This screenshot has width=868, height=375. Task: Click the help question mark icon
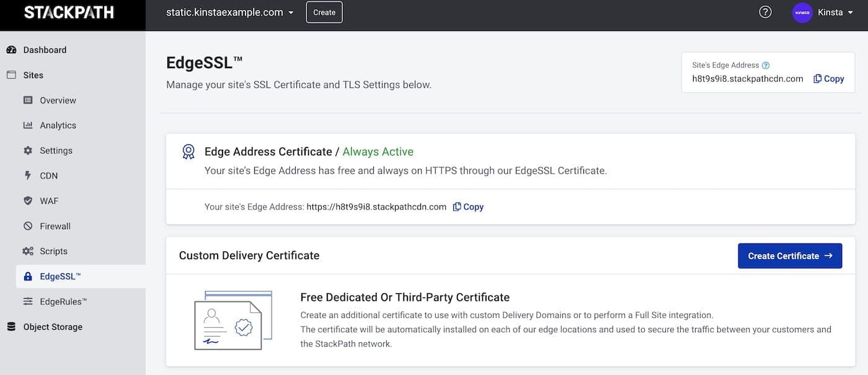pos(764,11)
